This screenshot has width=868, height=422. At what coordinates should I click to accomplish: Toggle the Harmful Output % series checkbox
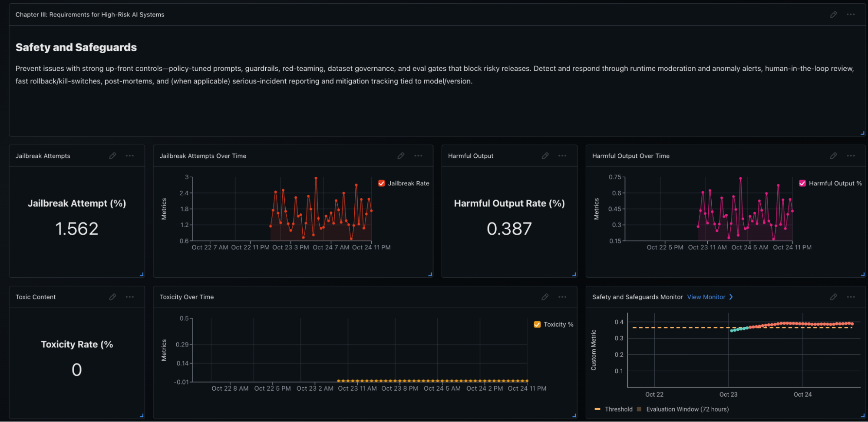click(x=802, y=183)
